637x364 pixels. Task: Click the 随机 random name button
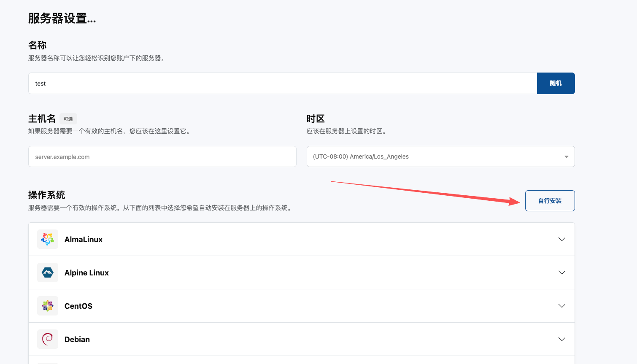pos(556,83)
